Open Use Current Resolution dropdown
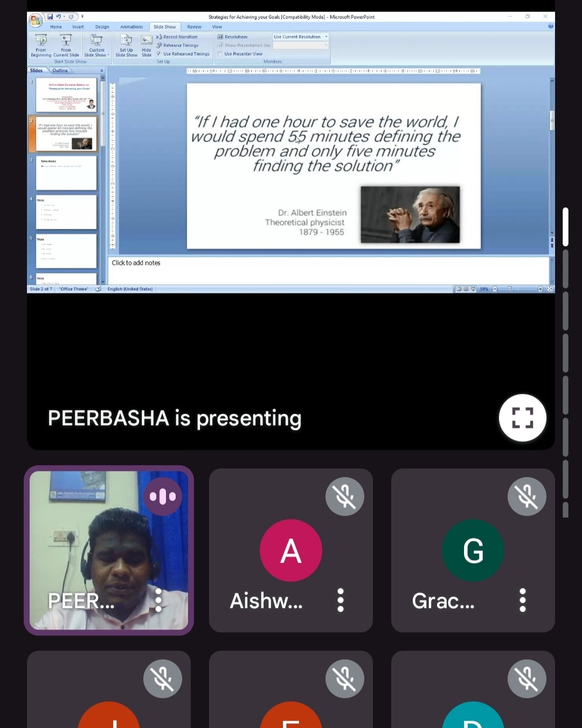This screenshot has height=728, width=582. coord(301,37)
